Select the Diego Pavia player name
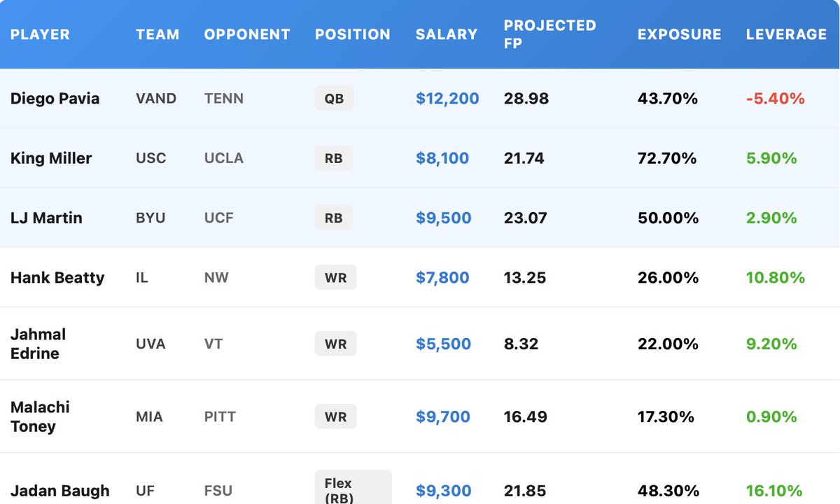840x504 pixels. click(x=55, y=98)
